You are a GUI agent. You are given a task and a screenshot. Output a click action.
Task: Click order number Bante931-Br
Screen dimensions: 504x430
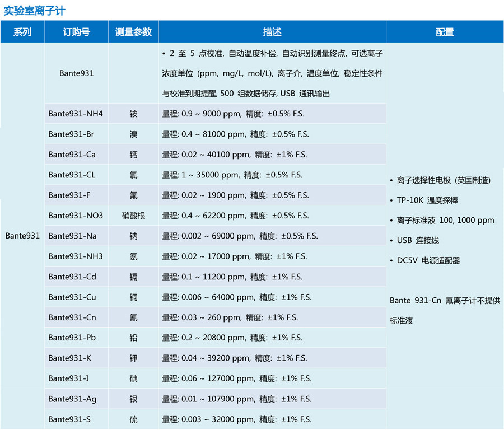(x=71, y=134)
